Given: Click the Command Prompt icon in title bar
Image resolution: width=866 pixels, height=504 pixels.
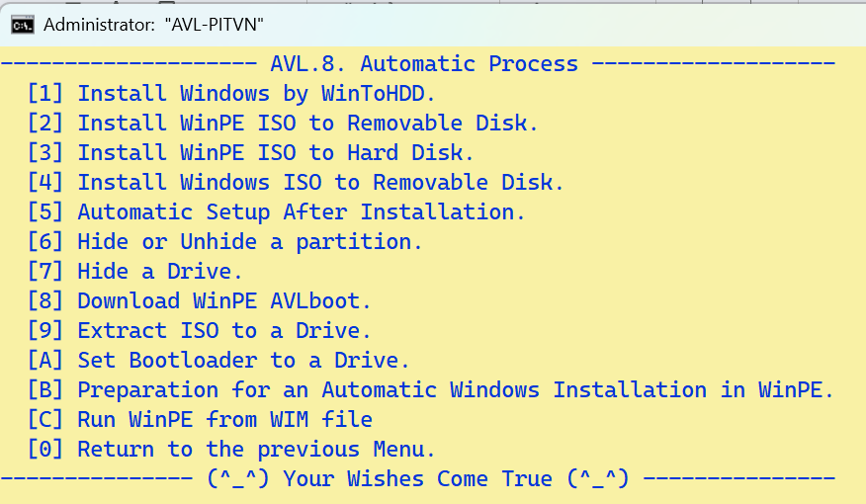Looking at the screenshot, I should coord(21,24).
